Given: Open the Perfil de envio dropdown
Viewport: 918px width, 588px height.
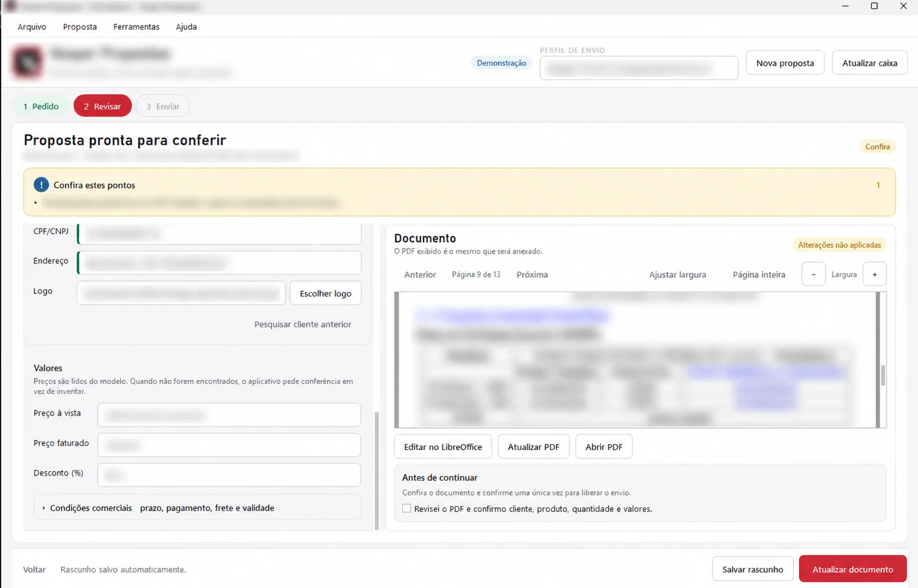Looking at the screenshot, I should [639, 68].
